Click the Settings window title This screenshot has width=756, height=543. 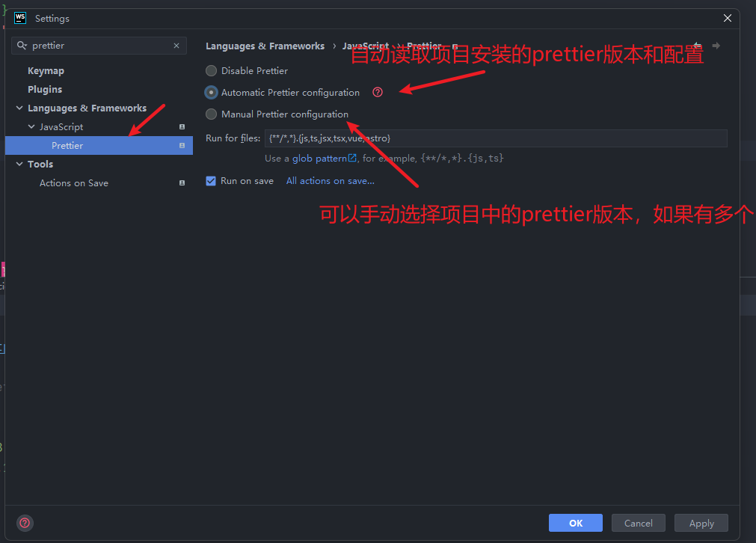point(52,19)
